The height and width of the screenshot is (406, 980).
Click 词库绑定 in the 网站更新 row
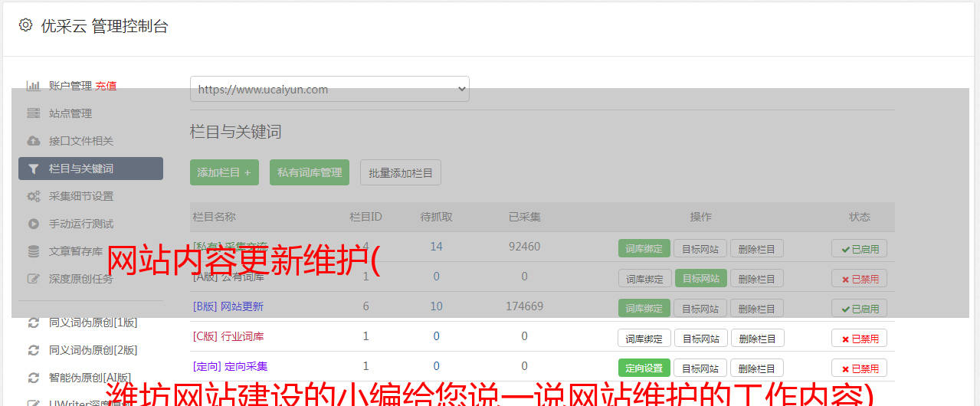pyautogui.click(x=644, y=308)
